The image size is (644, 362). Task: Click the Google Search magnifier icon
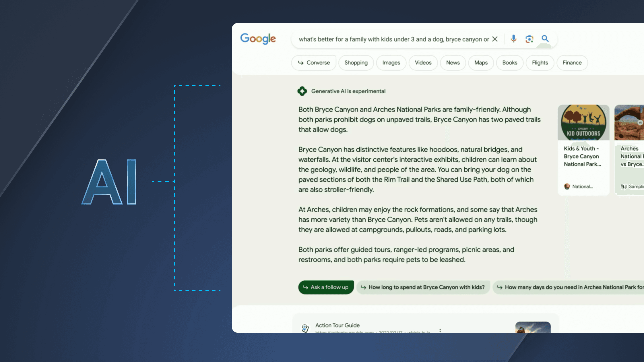coord(545,39)
